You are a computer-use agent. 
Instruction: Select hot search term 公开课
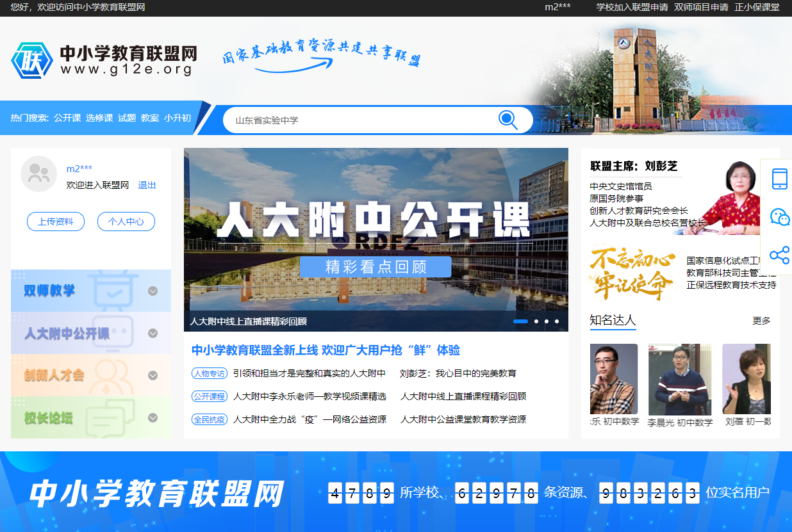coord(67,118)
